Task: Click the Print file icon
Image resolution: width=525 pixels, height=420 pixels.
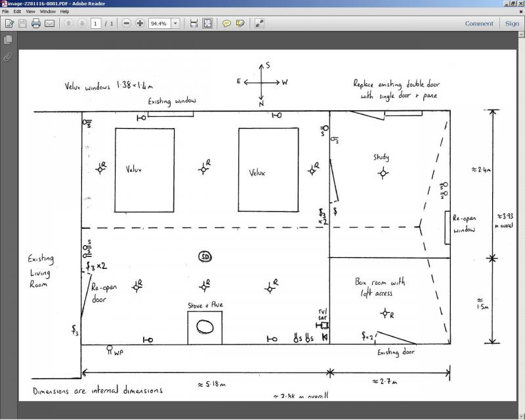Action: (x=36, y=24)
